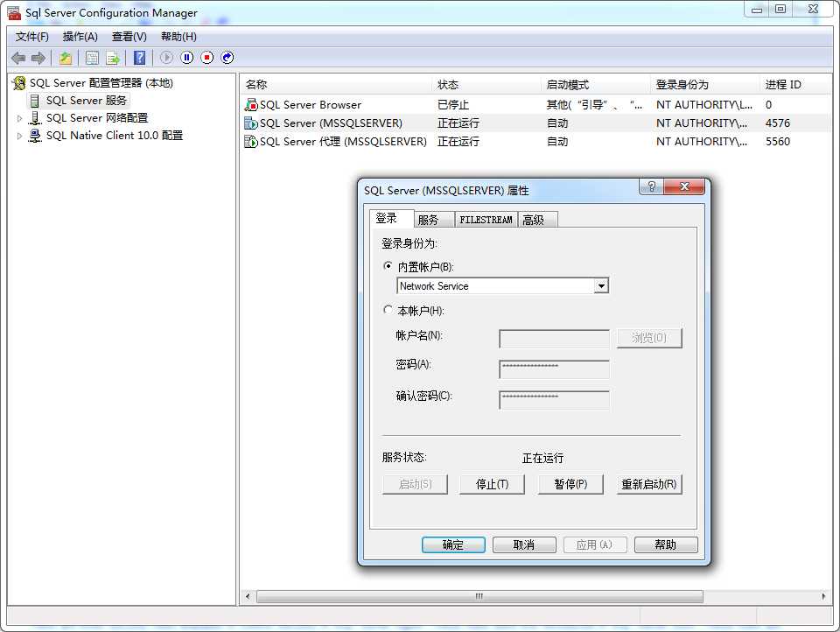The width and height of the screenshot is (840, 632).
Task: Click the 密码(A) input field
Action: [x=554, y=369]
